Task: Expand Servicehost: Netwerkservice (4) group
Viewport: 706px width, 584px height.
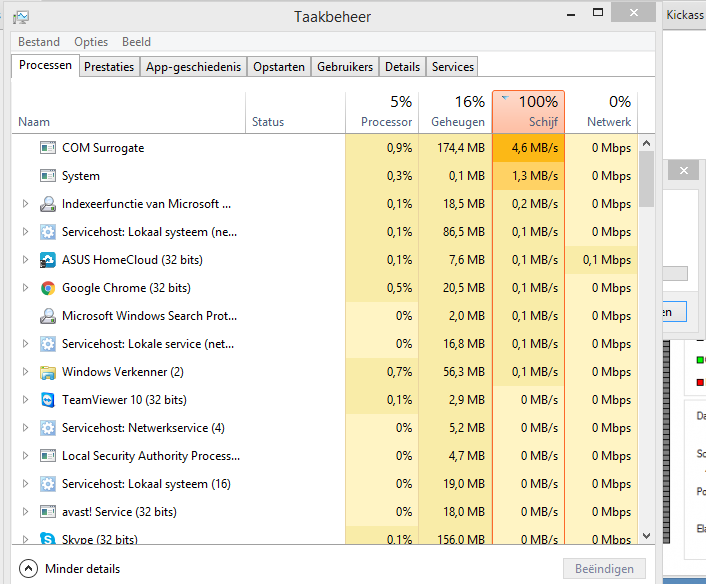Action: point(26,428)
